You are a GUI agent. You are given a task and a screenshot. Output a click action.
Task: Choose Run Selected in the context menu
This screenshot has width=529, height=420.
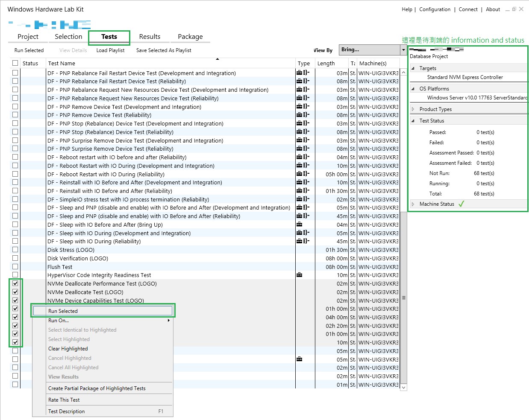[103, 311]
